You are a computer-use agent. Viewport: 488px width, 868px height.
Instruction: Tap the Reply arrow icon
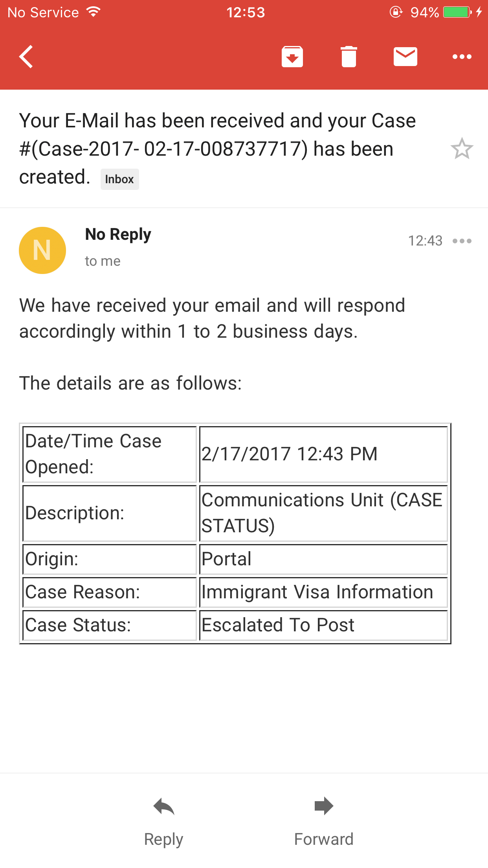(164, 807)
